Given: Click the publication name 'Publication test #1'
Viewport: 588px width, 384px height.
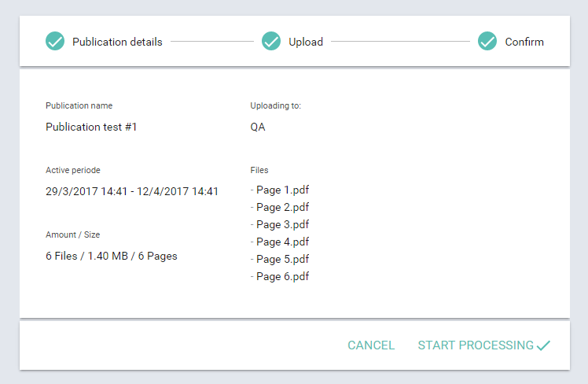Looking at the screenshot, I should click(91, 127).
